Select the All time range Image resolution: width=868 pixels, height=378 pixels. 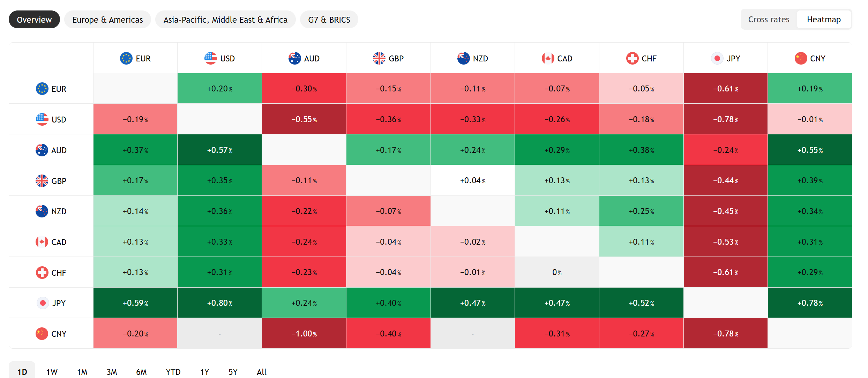click(262, 372)
